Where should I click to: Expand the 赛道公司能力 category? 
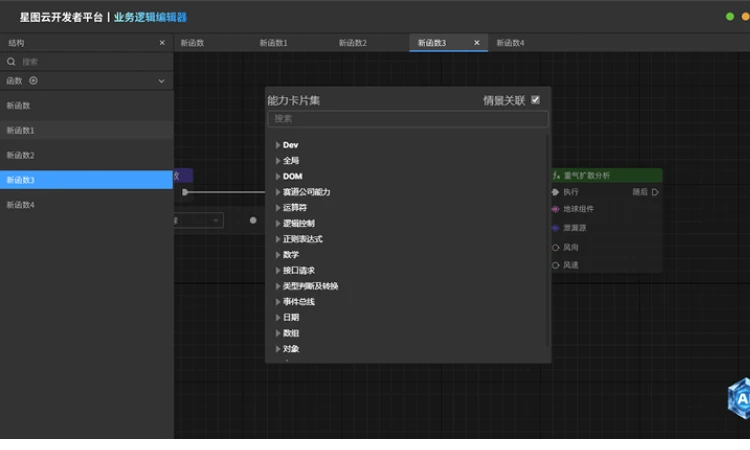pos(278,192)
